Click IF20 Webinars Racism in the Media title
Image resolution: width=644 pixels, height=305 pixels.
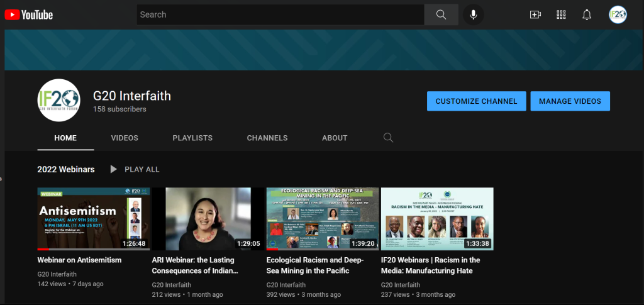tap(430, 265)
